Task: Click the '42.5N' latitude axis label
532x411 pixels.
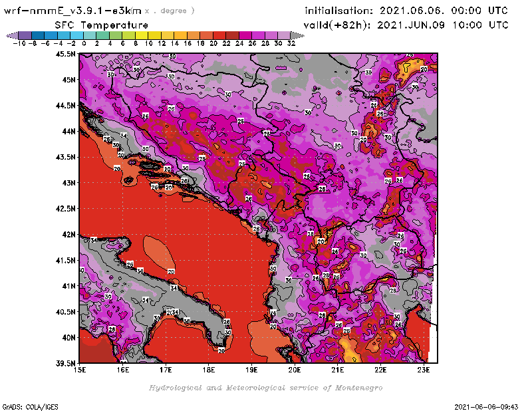Action: 65,209
